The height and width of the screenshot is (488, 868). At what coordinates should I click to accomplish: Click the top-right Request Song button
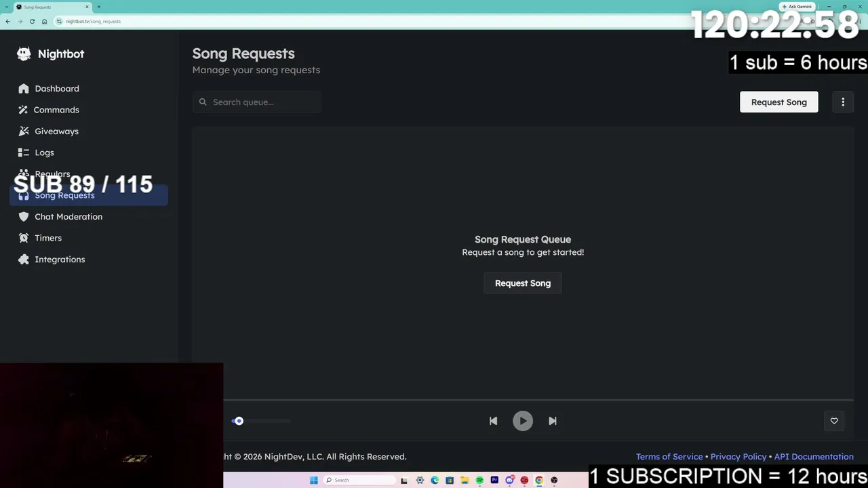(778, 102)
